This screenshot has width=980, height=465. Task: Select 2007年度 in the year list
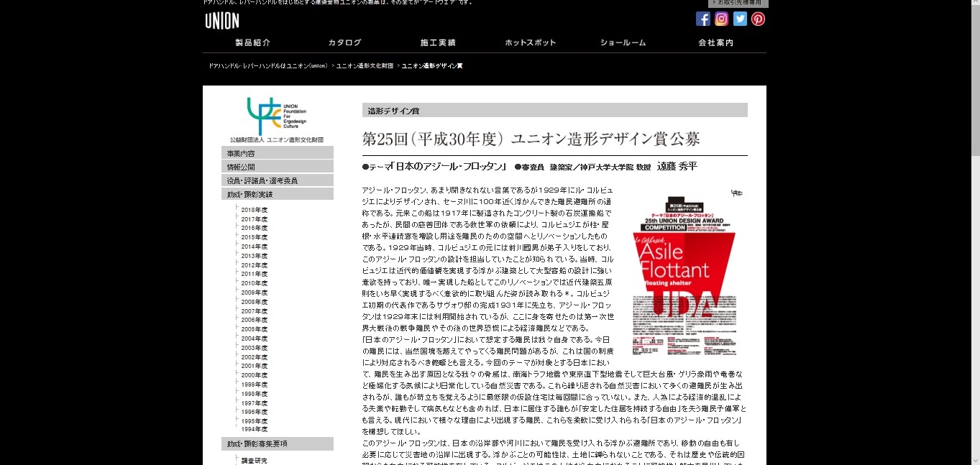tap(255, 311)
